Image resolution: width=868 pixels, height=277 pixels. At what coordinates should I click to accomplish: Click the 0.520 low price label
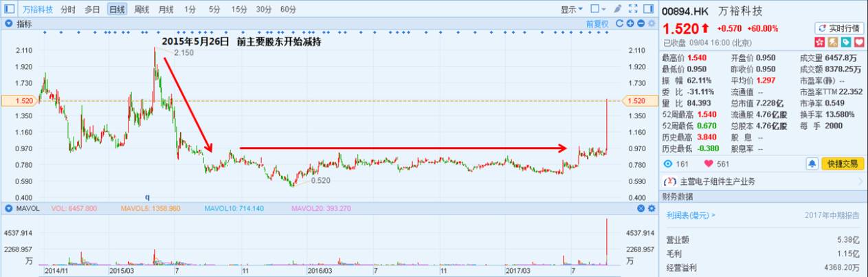point(322,180)
